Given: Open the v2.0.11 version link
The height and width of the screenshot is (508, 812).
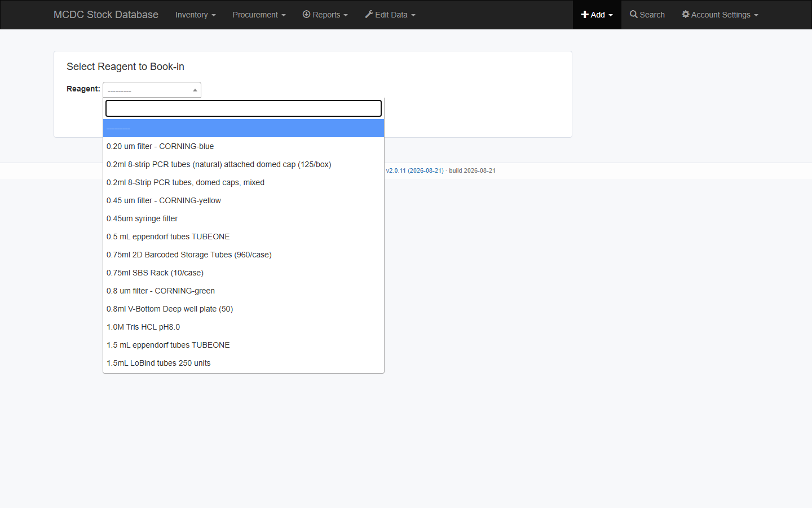Looking at the screenshot, I should pos(415,170).
